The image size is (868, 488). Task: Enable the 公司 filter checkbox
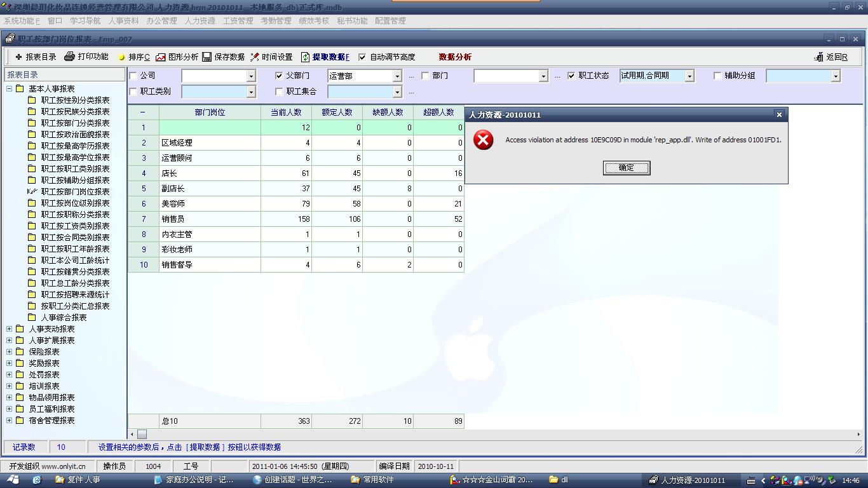click(133, 76)
